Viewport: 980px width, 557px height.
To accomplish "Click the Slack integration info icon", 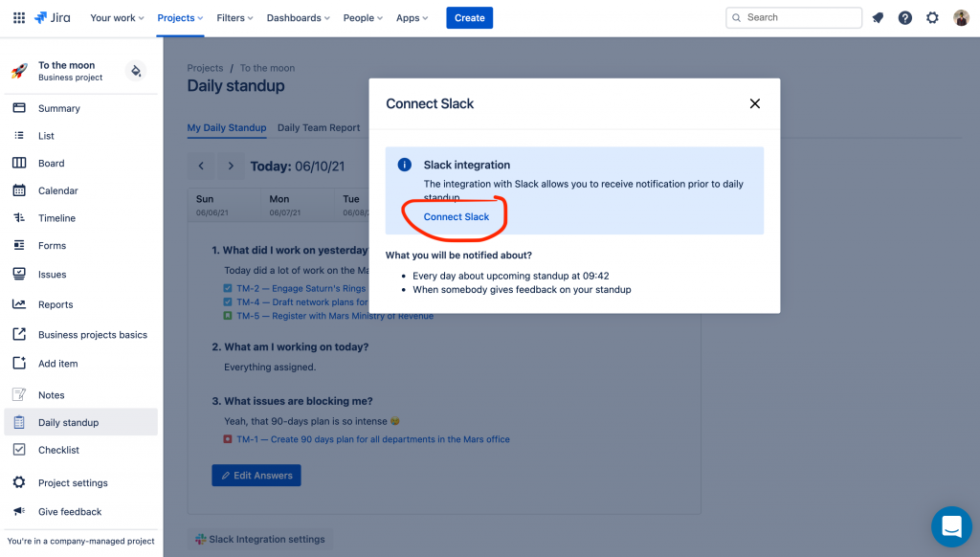I will [405, 165].
